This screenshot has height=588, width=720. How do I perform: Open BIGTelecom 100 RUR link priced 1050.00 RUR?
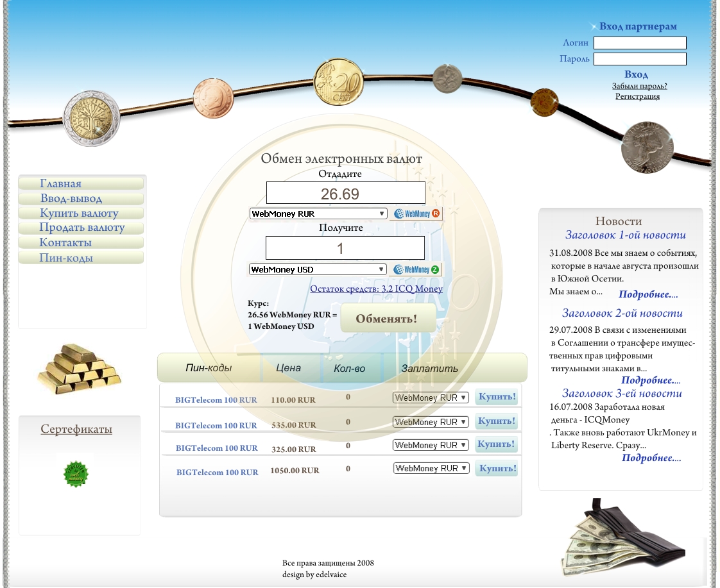coord(217,473)
